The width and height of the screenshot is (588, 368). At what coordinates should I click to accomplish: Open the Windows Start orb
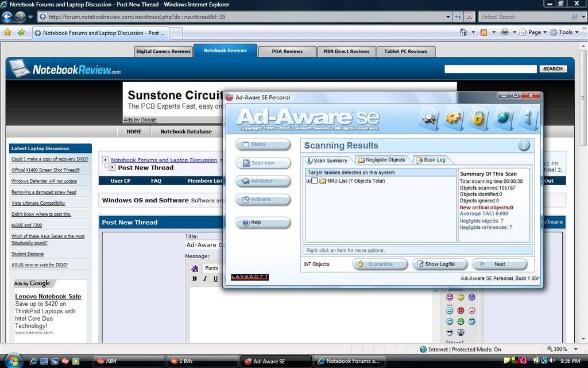[x=13, y=361]
